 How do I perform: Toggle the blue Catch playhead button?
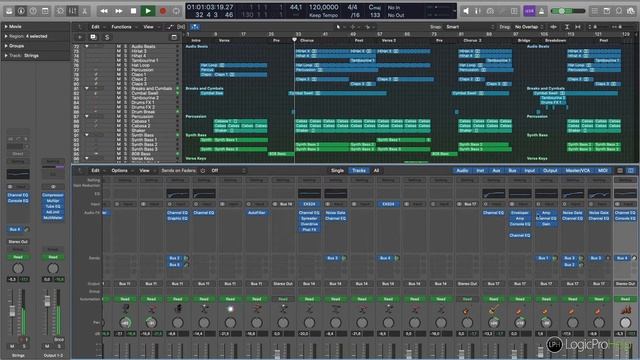(x=195, y=27)
